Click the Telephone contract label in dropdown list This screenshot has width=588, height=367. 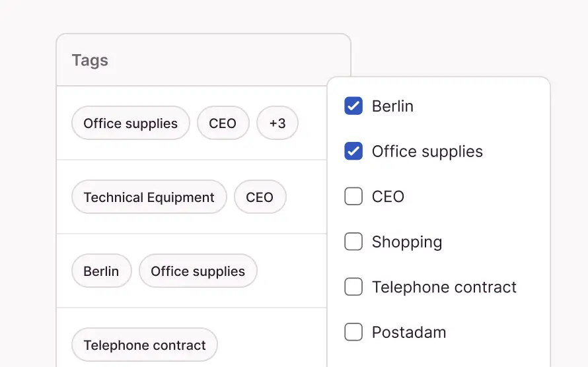click(444, 287)
